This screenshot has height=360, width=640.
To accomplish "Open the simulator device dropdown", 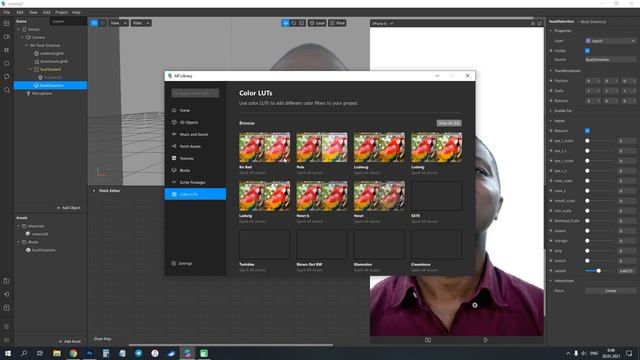I will 382,24.
